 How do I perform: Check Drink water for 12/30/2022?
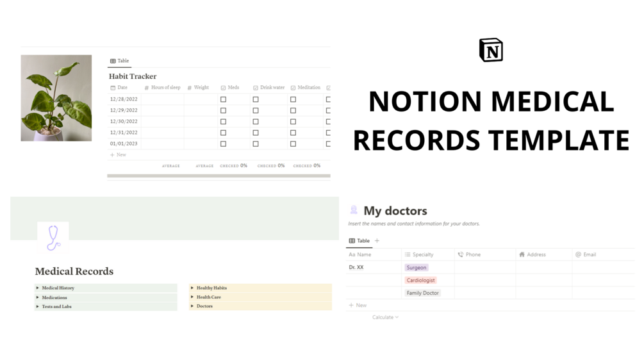[x=256, y=122]
